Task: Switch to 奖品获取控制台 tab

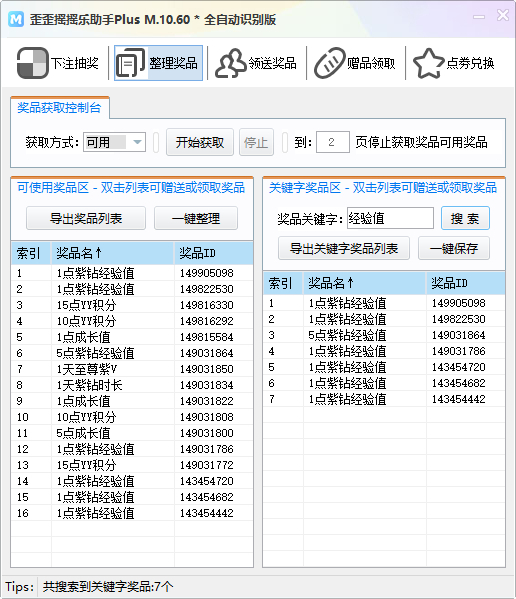Action: tap(60, 108)
